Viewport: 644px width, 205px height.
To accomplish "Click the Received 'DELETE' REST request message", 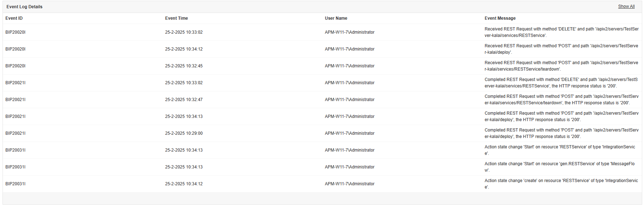I will pyautogui.click(x=561, y=32).
